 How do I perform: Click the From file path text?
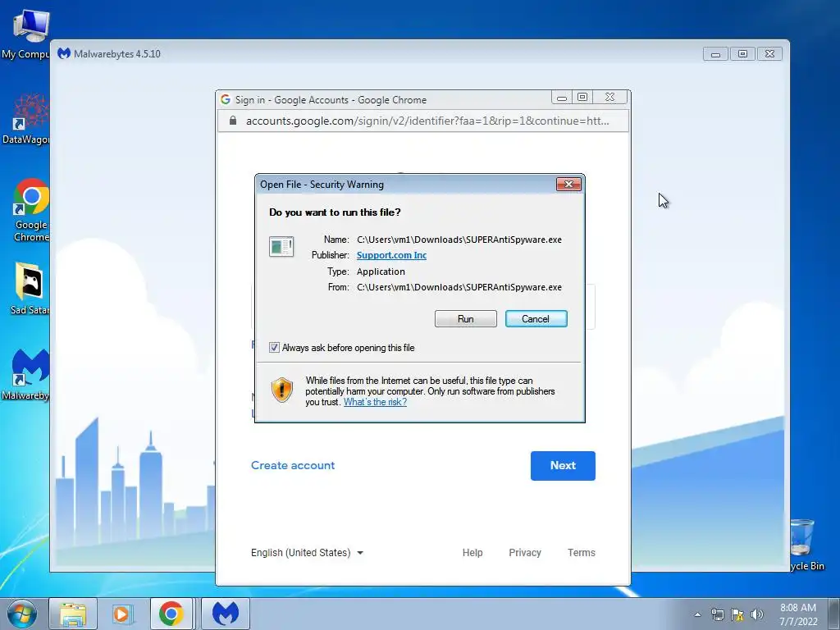pos(459,287)
